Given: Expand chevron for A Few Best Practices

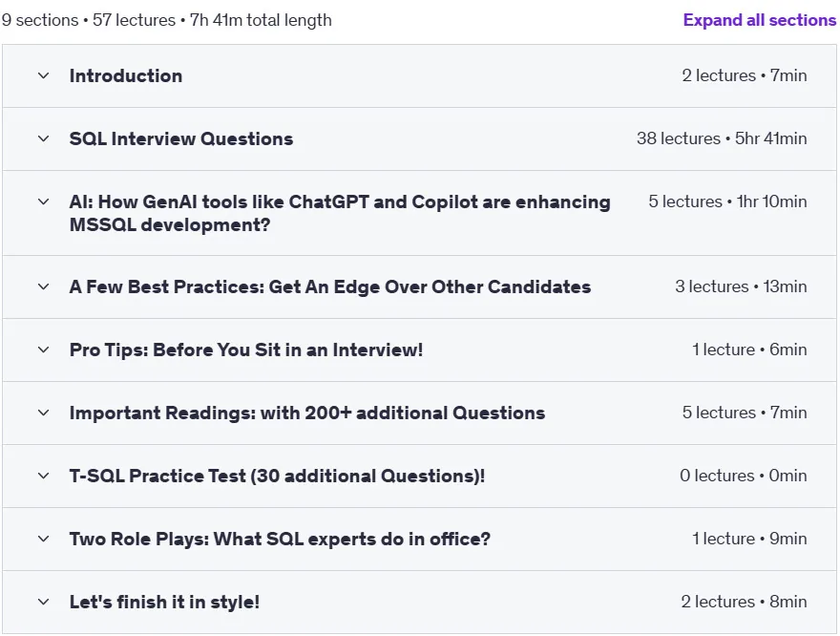Looking at the screenshot, I should [x=43, y=286].
